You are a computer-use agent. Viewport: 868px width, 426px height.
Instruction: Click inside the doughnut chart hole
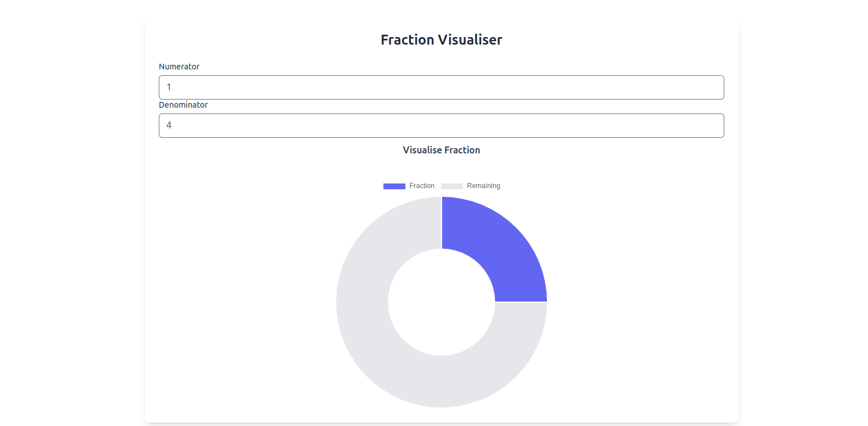pyautogui.click(x=442, y=302)
